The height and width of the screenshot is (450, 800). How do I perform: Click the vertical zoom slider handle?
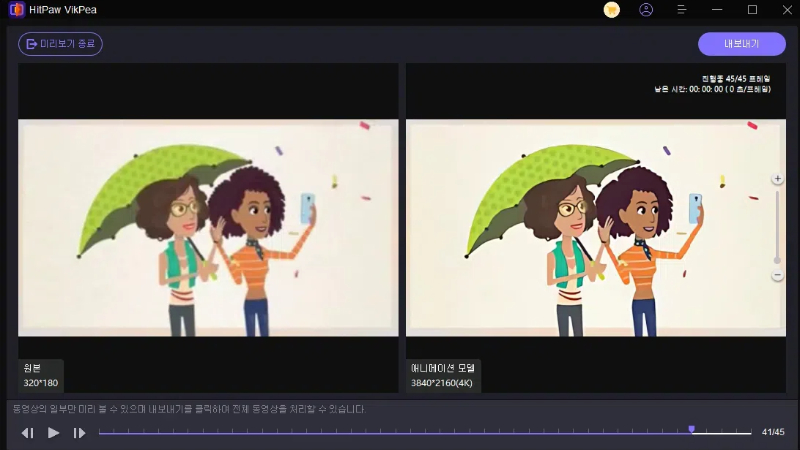[777, 260]
